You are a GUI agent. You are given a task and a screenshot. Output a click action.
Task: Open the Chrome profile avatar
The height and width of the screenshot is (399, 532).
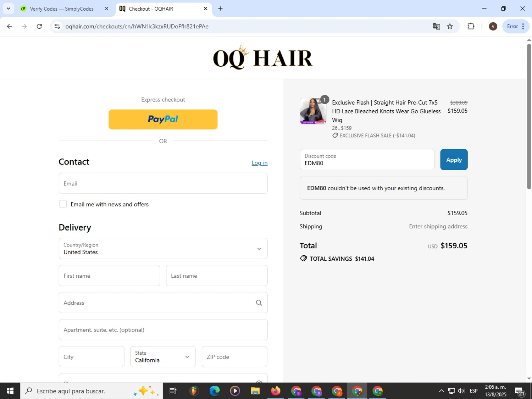(x=493, y=26)
